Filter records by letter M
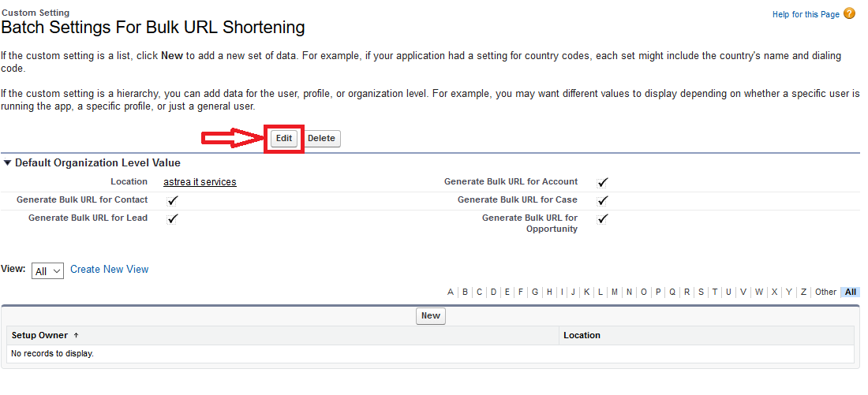The width and height of the screenshot is (868, 395). pos(615,293)
